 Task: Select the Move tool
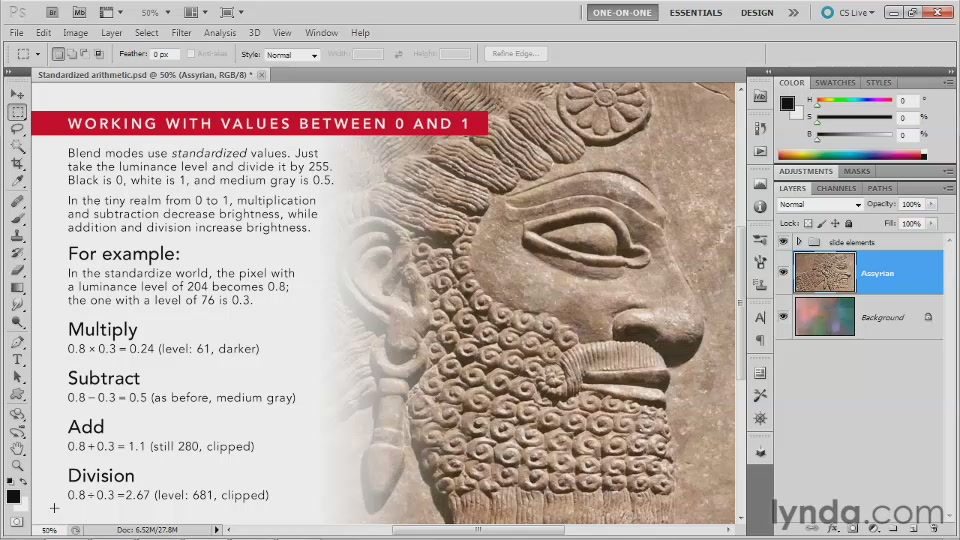pyautogui.click(x=17, y=94)
